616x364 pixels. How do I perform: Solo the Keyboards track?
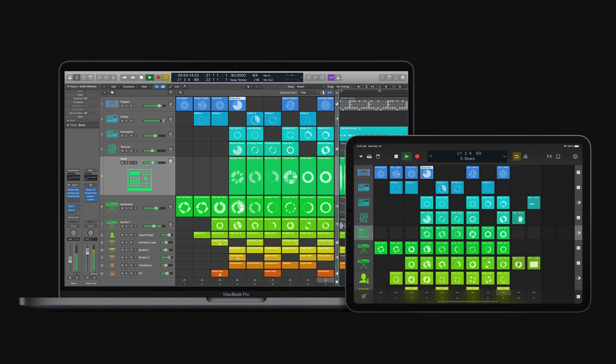pyautogui.click(x=126, y=208)
